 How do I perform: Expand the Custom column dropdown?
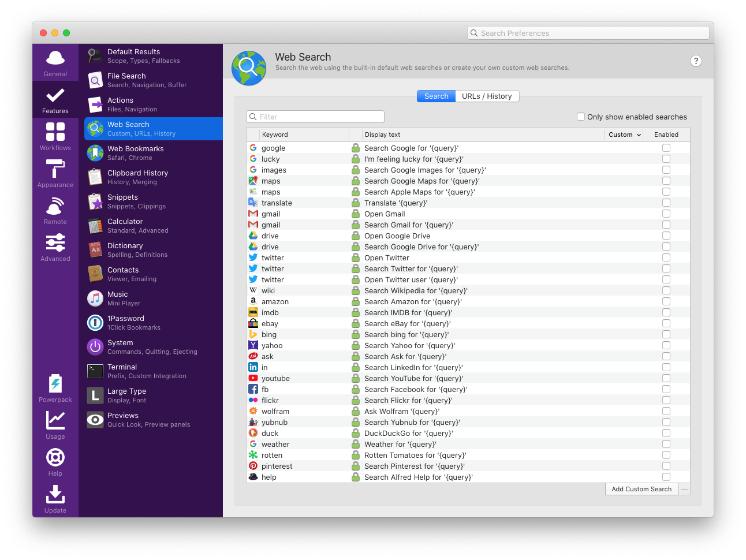[624, 135]
